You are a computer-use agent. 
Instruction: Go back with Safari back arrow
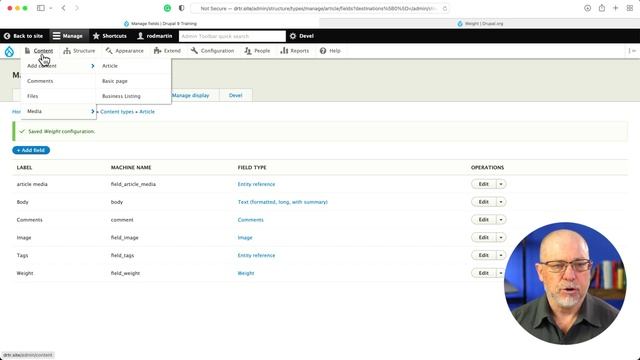click(63, 8)
